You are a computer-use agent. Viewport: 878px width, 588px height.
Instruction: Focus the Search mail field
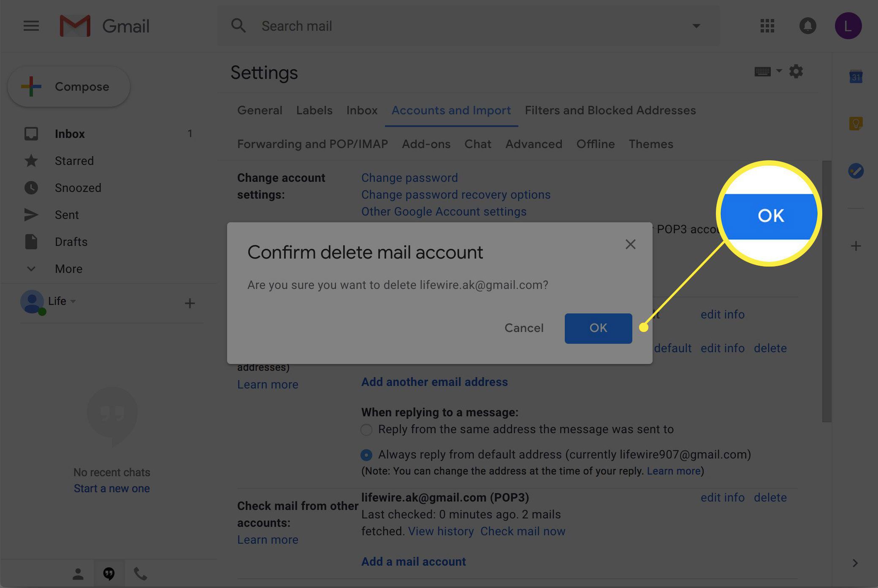[469, 26]
